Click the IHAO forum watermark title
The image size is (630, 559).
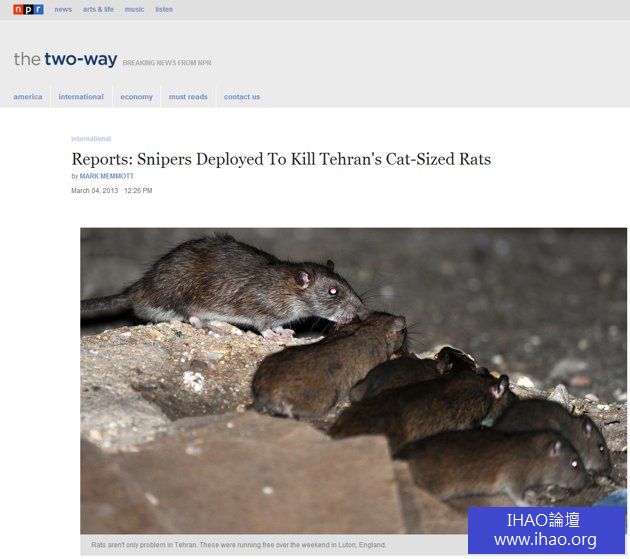pyautogui.click(x=545, y=520)
